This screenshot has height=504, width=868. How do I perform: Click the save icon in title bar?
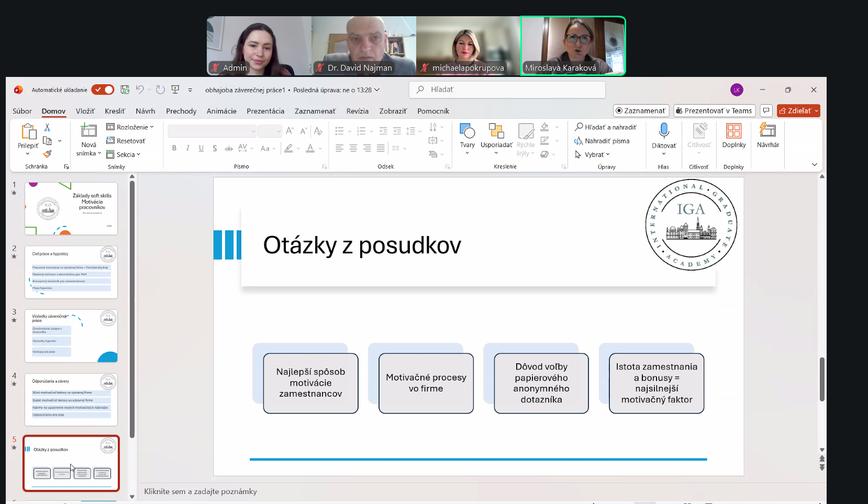(125, 90)
